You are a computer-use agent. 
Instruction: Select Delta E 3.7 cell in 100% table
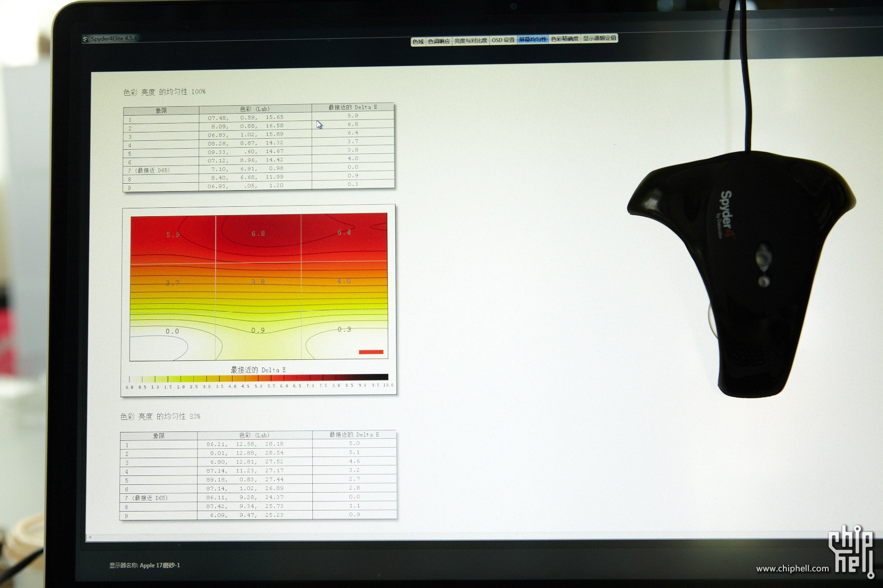(x=353, y=141)
